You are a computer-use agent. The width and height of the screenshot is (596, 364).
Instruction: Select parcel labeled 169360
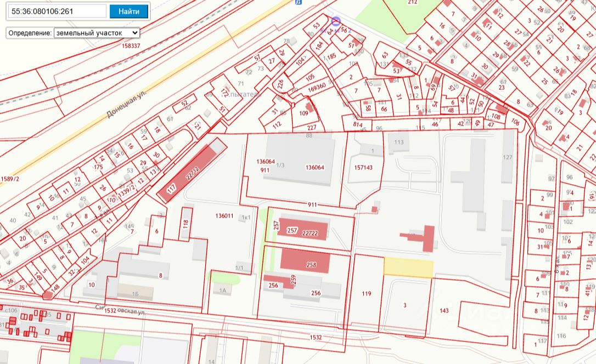coord(317,87)
